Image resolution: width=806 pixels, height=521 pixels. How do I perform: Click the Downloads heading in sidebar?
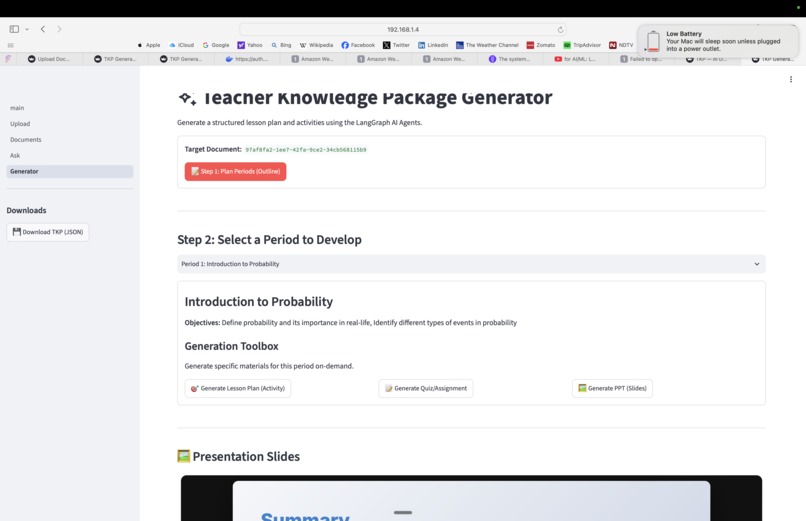pyautogui.click(x=26, y=211)
